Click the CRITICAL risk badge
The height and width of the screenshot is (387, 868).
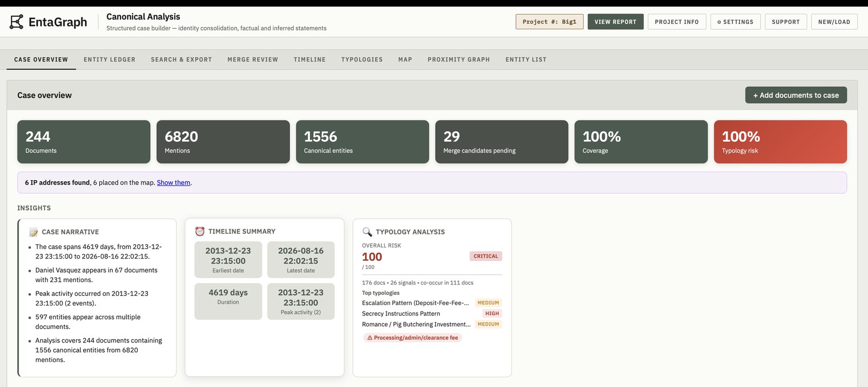pyautogui.click(x=486, y=256)
